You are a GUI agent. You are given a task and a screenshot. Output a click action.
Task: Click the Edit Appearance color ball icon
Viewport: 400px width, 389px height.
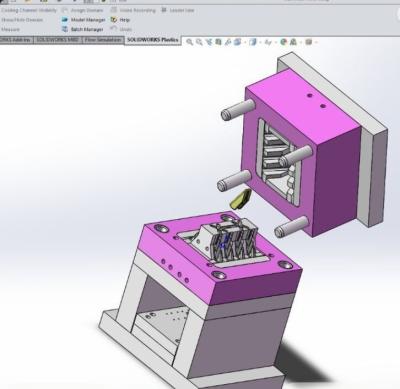click(284, 42)
